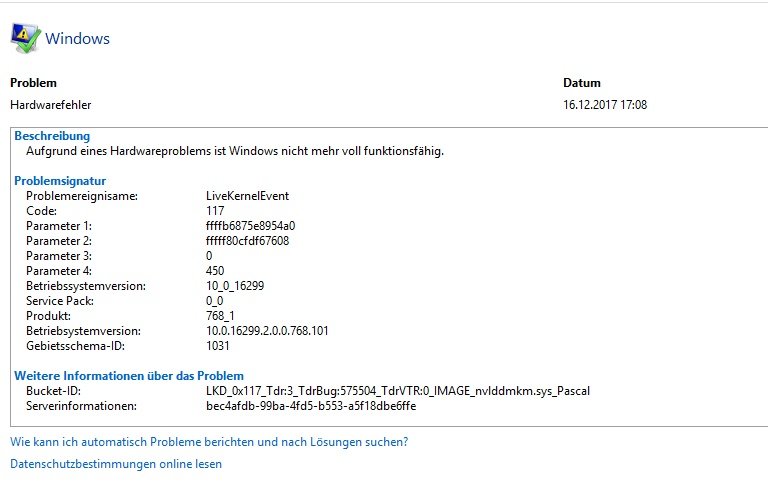768x483 pixels.
Task: Select the Service Pack value 0_0
Action: point(215,301)
